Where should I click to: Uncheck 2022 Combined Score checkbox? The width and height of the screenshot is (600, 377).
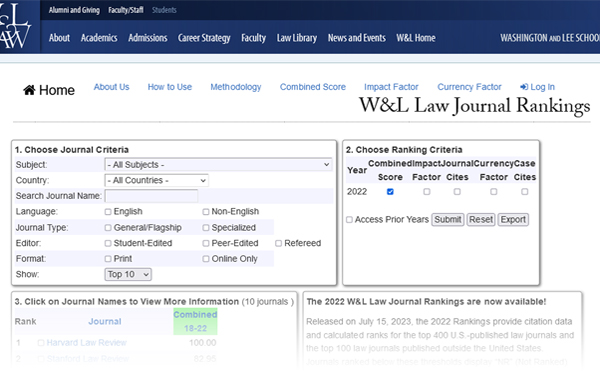390,192
